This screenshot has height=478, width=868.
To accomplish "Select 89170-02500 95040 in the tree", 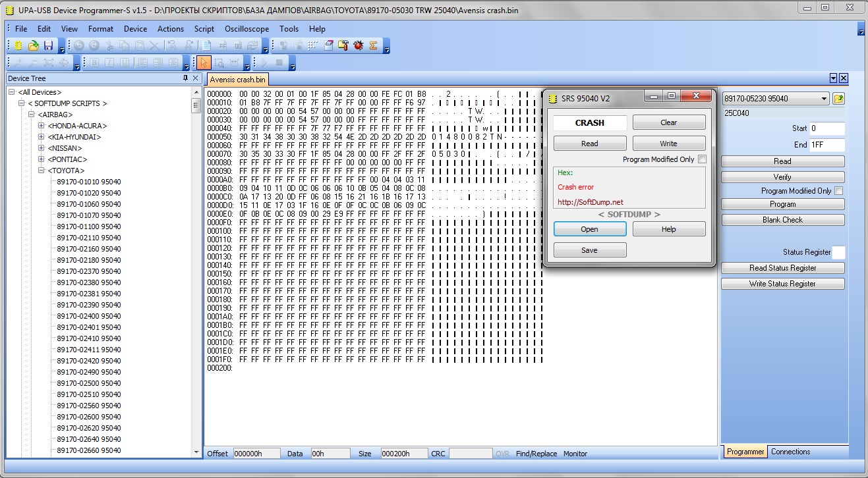I will [x=89, y=383].
